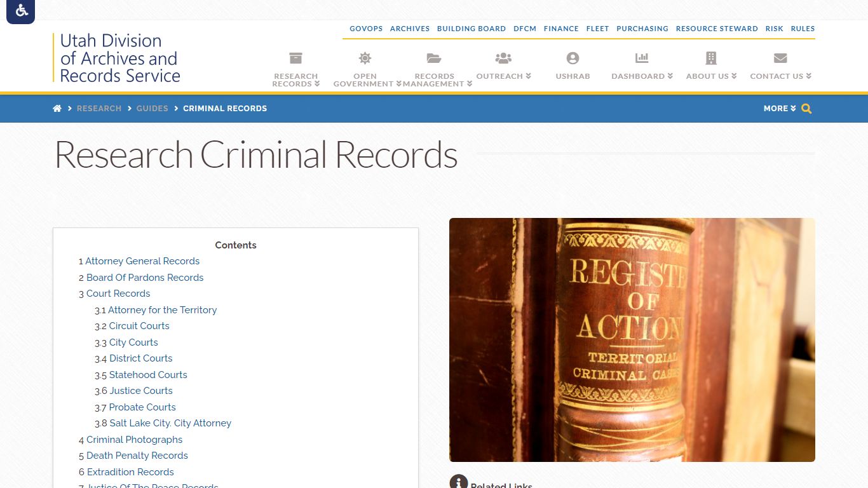Click the Contents heading in the box

click(236, 245)
